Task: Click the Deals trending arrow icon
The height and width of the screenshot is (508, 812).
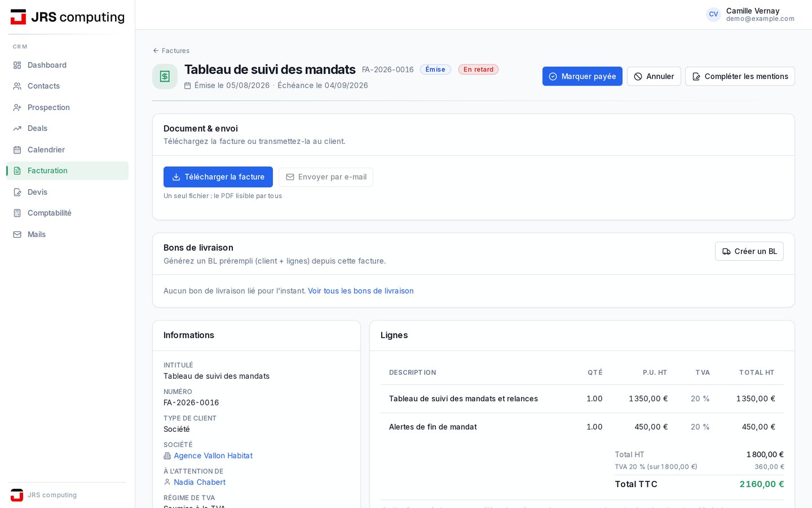Action: click(17, 128)
